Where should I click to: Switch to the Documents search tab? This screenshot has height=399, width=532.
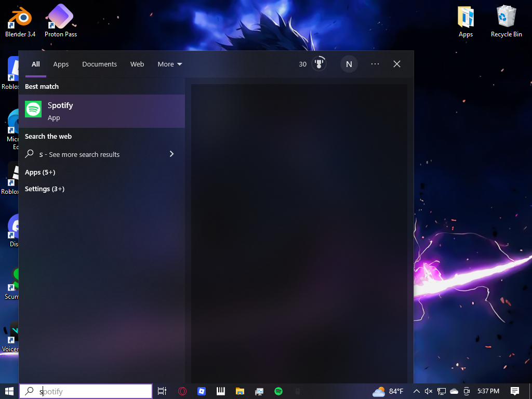point(99,64)
